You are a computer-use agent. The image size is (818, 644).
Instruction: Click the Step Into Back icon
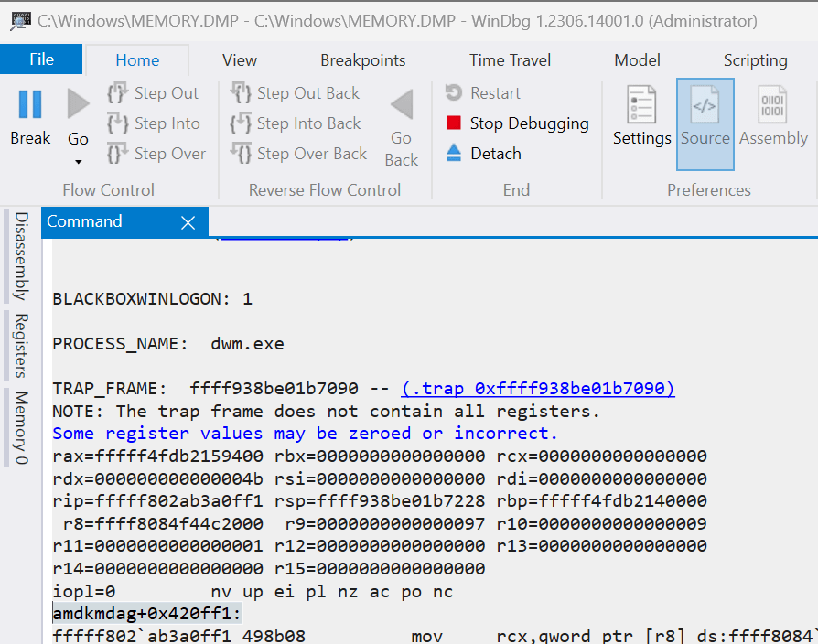click(x=241, y=123)
